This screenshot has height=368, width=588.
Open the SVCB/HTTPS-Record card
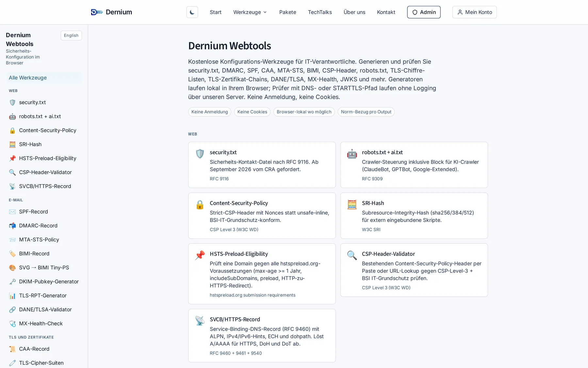[x=262, y=336]
